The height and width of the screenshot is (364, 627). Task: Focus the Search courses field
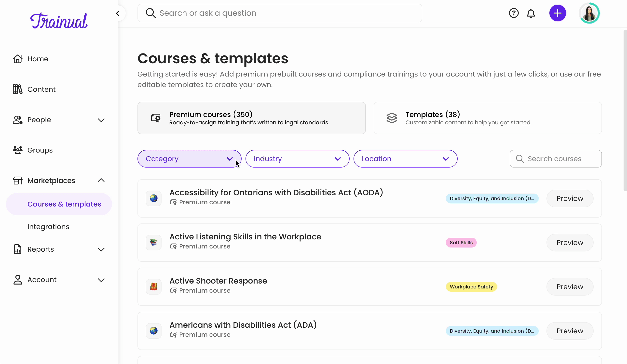pyautogui.click(x=556, y=159)
